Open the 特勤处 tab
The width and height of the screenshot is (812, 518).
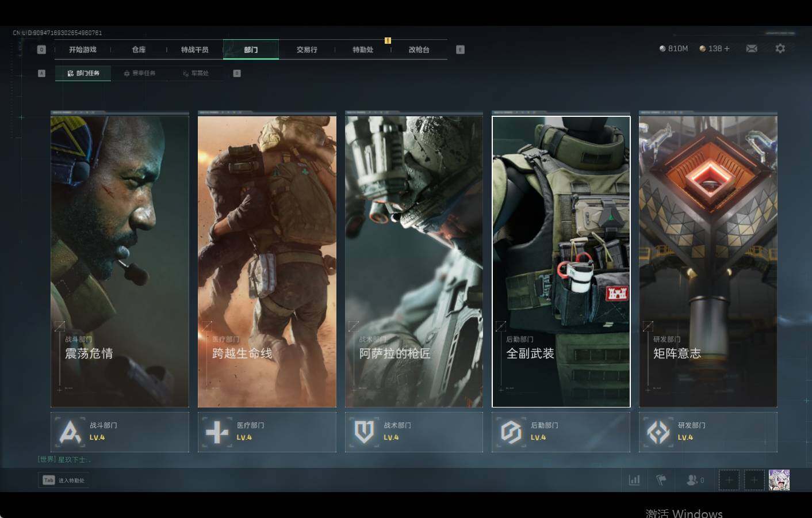pos(363,49)
